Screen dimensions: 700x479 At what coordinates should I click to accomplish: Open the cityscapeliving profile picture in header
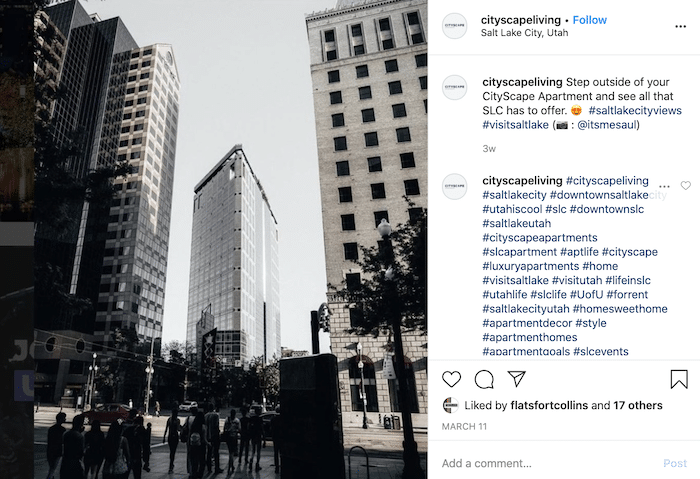(454, 26)
